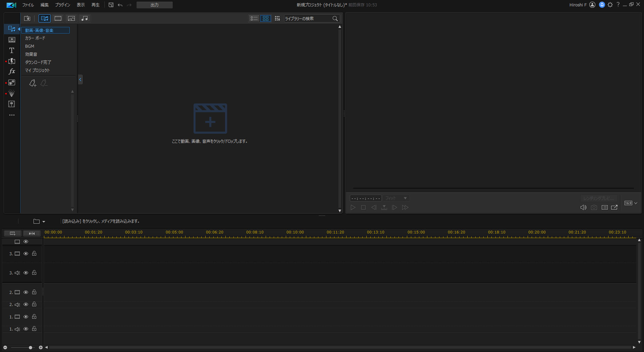Viewport: 644px width, 352px height.
Task: Open the timeline folder dropdown arrow
Action: (x=44, y=222)
